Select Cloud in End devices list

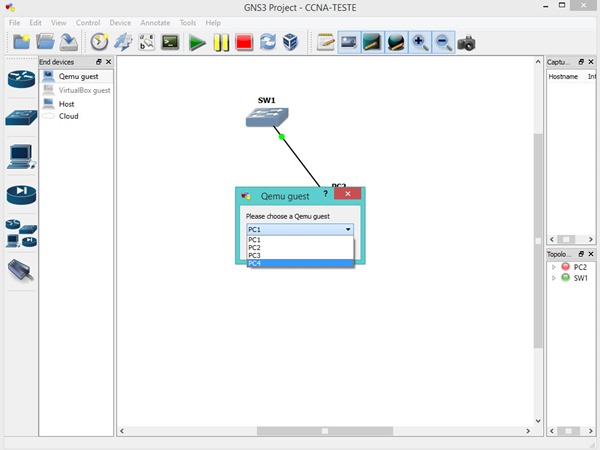coord(76,116)
